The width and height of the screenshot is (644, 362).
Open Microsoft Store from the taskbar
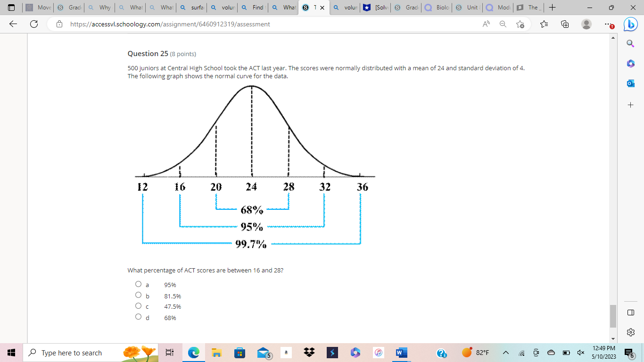tap(239, 353)
